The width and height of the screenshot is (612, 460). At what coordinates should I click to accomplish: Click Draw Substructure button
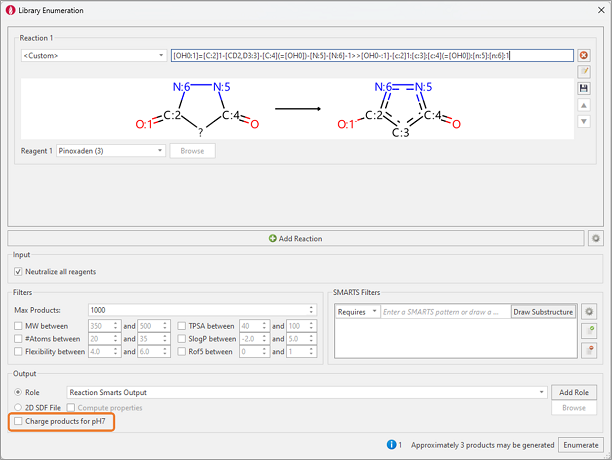(x=543, y=312)
